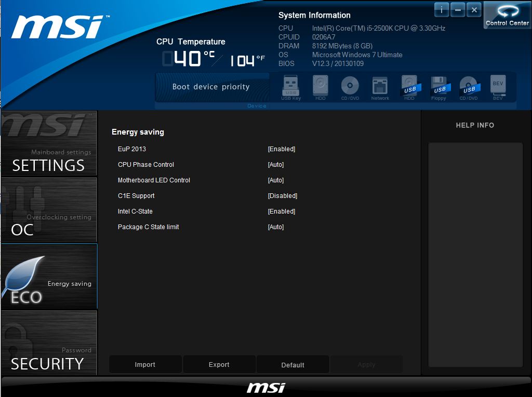
Task: Change C1E Support [Disabled] value
Action: (x=282, y=196)
